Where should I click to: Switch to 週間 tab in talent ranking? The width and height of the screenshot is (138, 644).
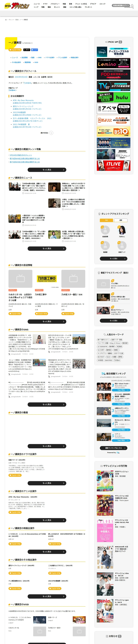[x=121, y=220]
